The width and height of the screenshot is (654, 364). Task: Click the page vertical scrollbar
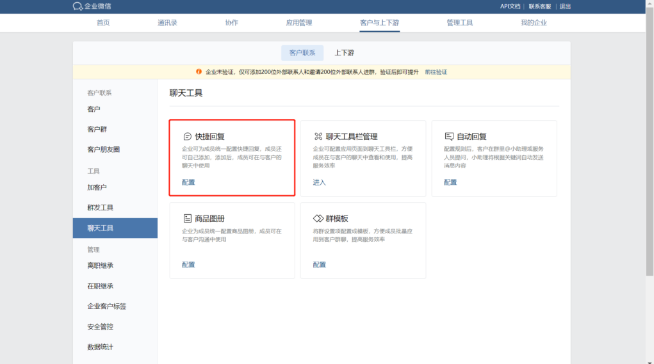coord(649,142)
